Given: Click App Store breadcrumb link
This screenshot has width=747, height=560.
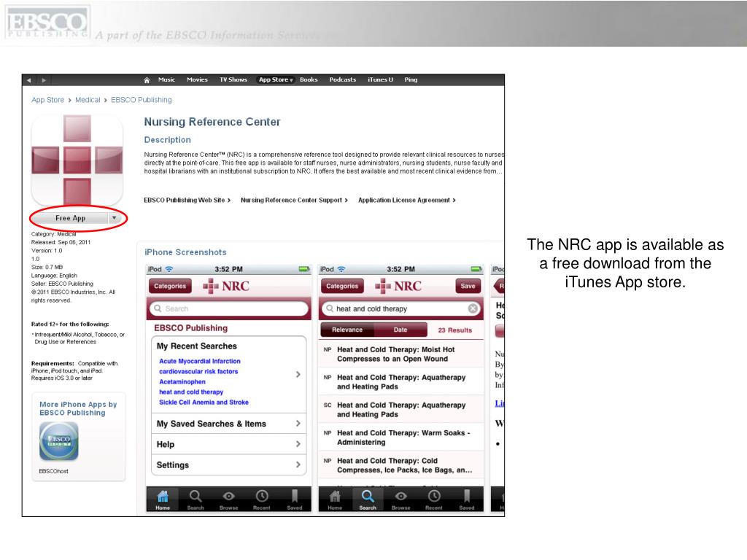Looking at the screenshot, I should click(x=47, y=100).
